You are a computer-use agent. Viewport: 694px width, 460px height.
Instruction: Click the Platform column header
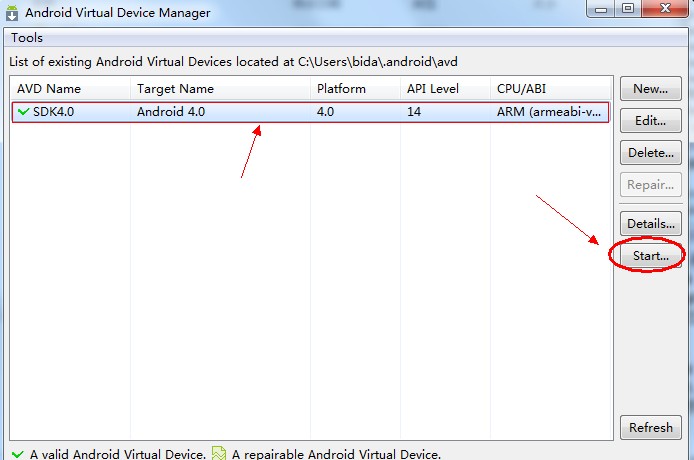coord(355,89)
